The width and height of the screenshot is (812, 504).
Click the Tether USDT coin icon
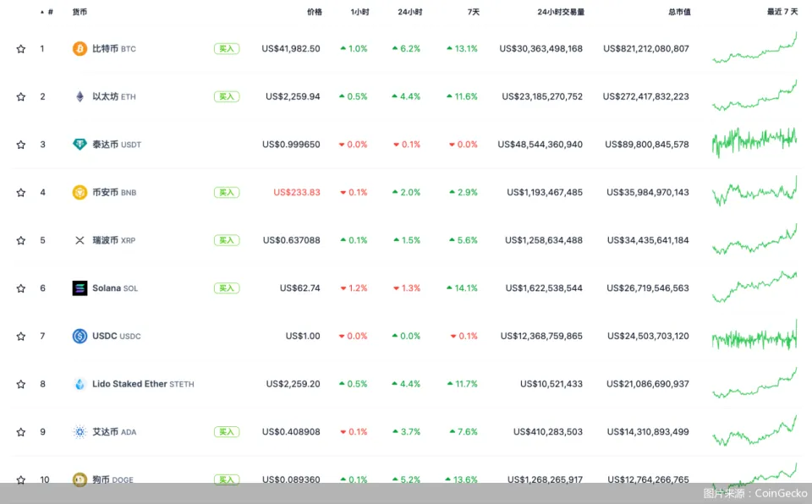[80, 145]
